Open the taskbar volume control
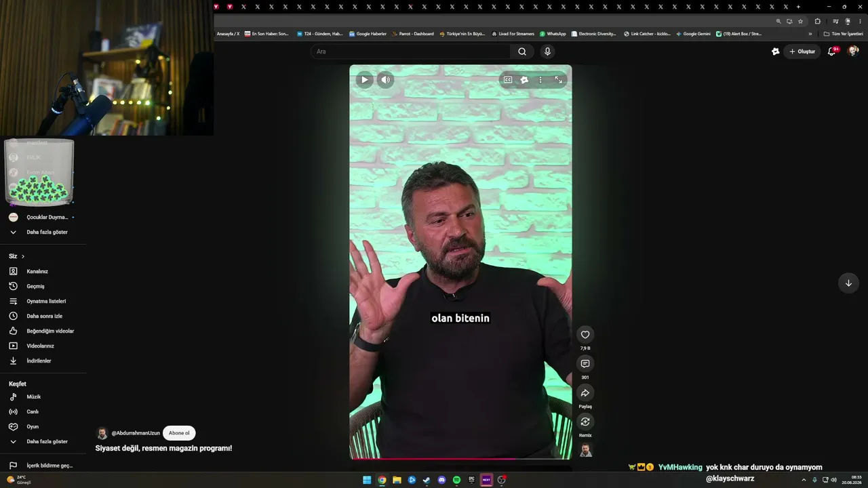Screen dimensions: 868x488 pos(833,480)
